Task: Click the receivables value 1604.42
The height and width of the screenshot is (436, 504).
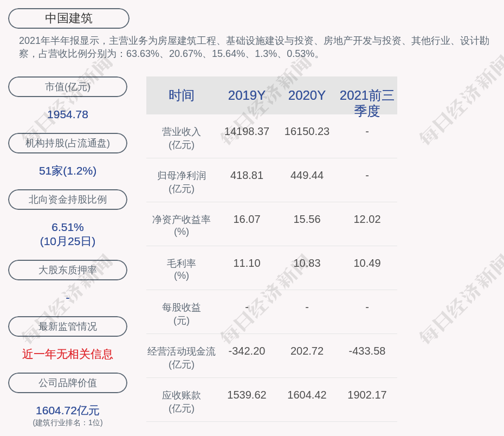Action: 307,395
